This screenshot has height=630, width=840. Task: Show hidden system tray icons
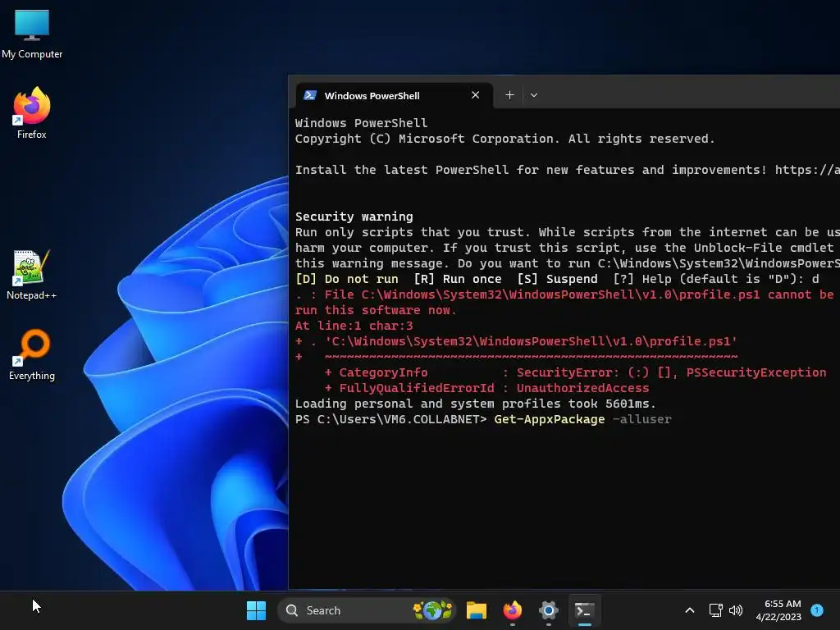[689, 610]
